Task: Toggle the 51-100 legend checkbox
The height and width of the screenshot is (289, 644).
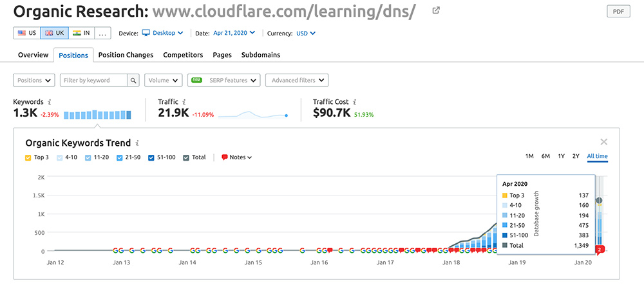Action: pyautogui.click(x=151, y=157)
